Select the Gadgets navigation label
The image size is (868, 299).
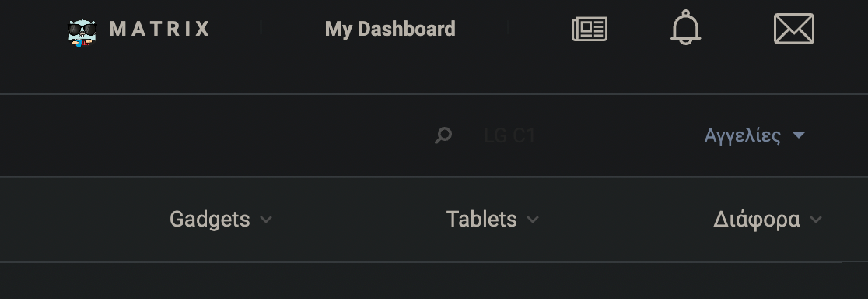[x=210, y=220]
